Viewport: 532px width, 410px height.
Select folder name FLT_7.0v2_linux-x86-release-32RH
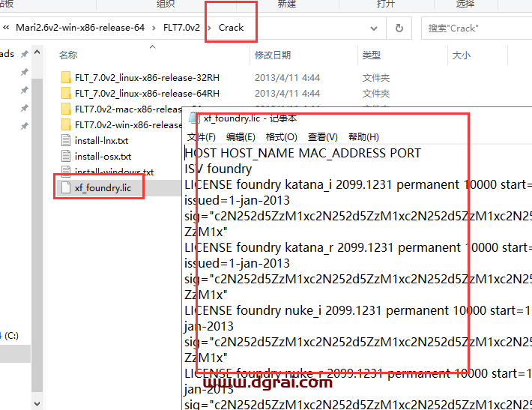pyautogui.click(x=147, y=78)
